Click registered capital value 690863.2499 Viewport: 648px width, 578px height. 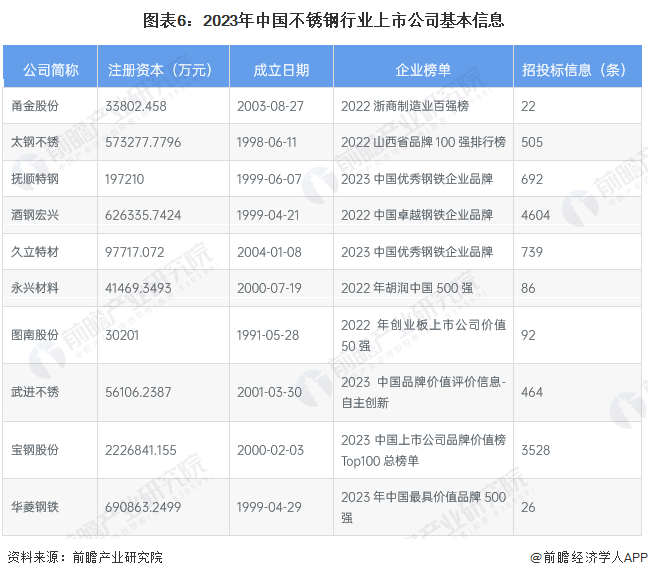pyautogui.click(x=143, y=507)
